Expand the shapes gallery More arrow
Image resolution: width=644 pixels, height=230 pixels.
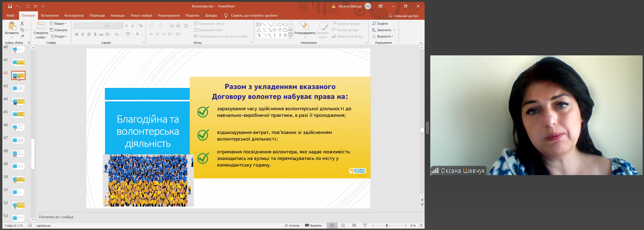[290, 35]
